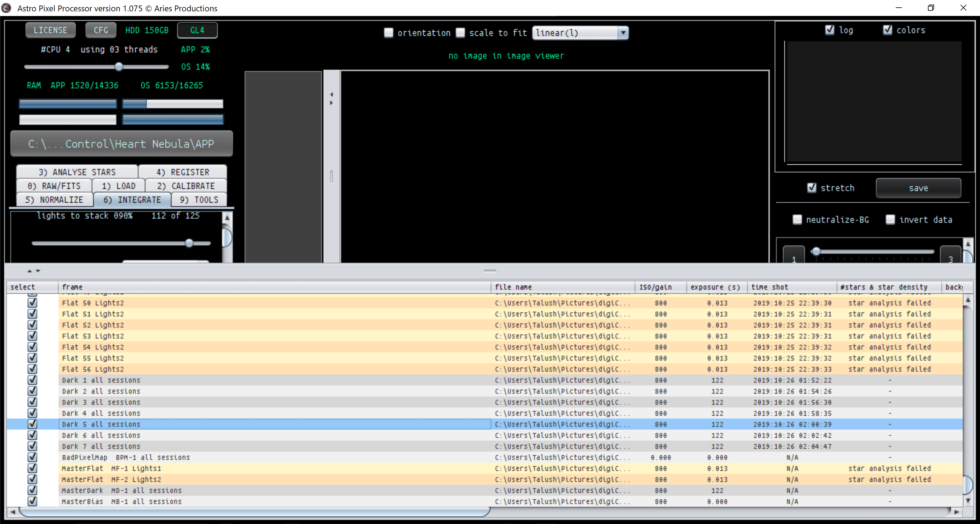980x524 pixels.
Task: Uncheck MasterDark MD-1 row checkbox
Action: [x=32, y=490]
